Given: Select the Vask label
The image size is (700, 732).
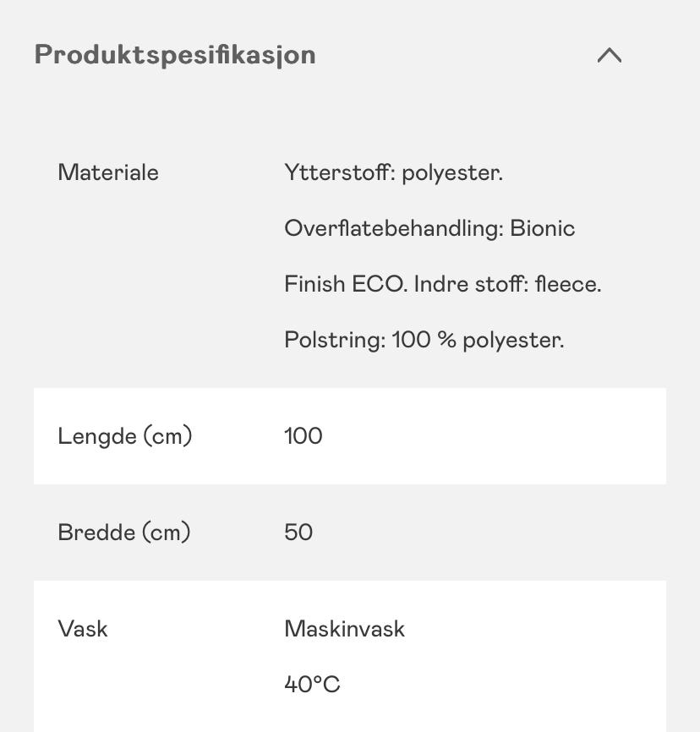Looking at the screenshot, I should tap(83, 629).
